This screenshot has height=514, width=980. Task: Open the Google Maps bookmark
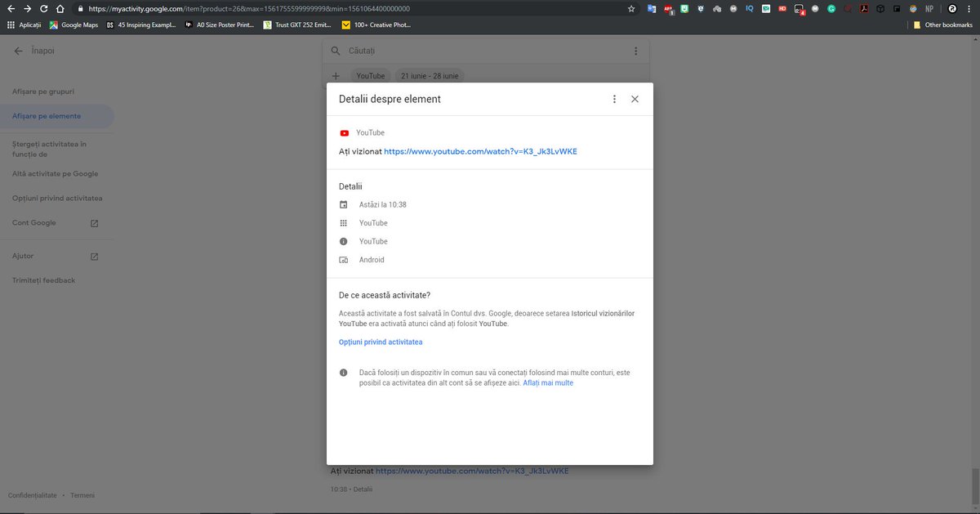(73, 25)
